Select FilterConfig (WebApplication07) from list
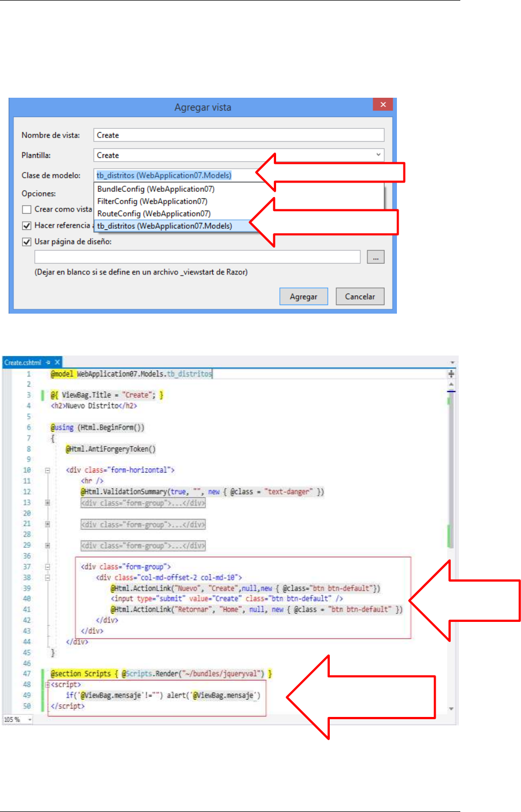Image resolution: width=521 pixels, height=812 pixels. (x=153, y=201)
